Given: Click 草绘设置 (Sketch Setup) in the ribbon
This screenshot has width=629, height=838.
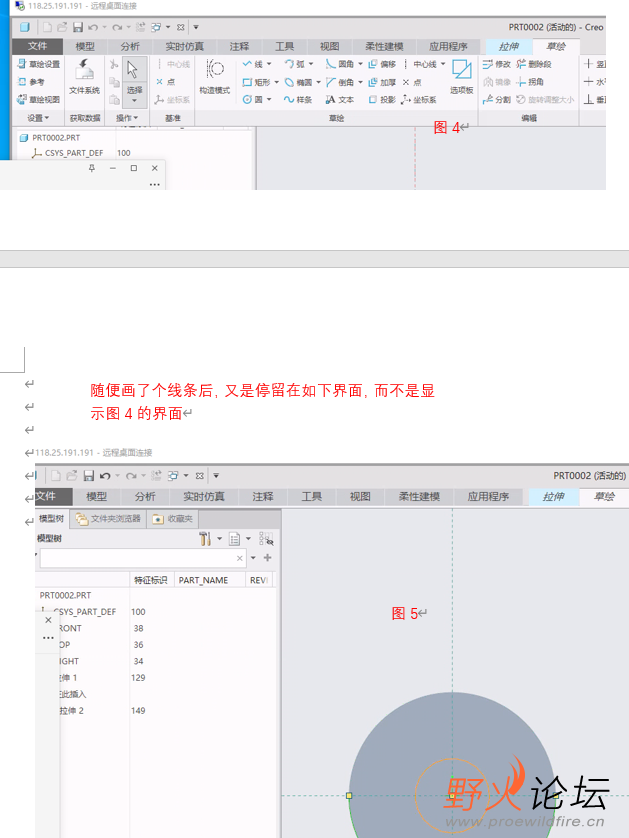Looking at the screenshot, I should click(x=38, y=64).
